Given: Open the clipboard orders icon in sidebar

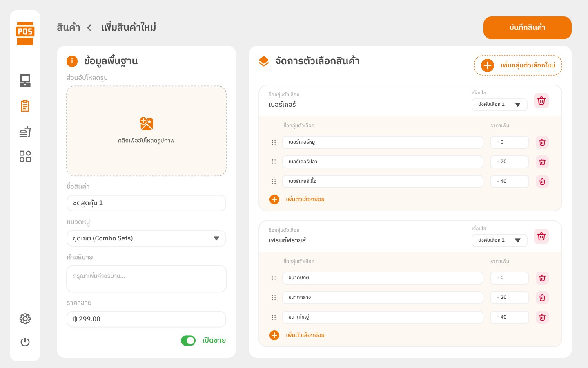Looking at the screenshot, I should coord(25,106).
